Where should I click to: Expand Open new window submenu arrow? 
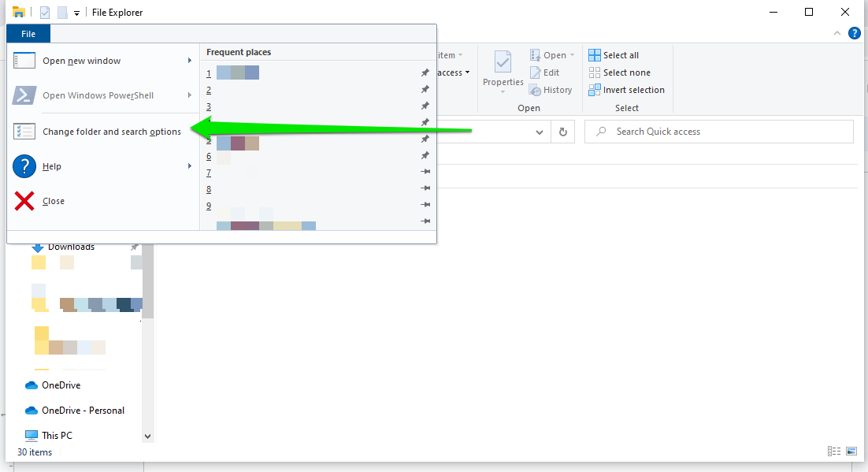coord(189,61)
